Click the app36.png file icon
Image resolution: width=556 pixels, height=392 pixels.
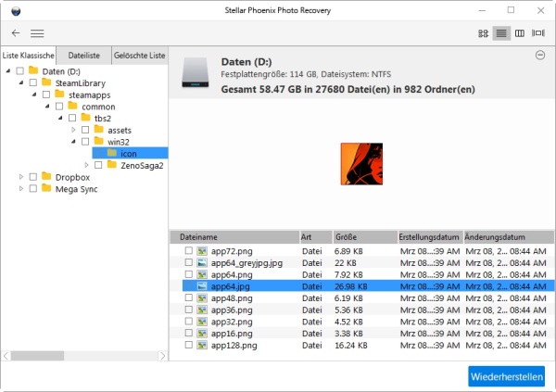tap(202, 310)
